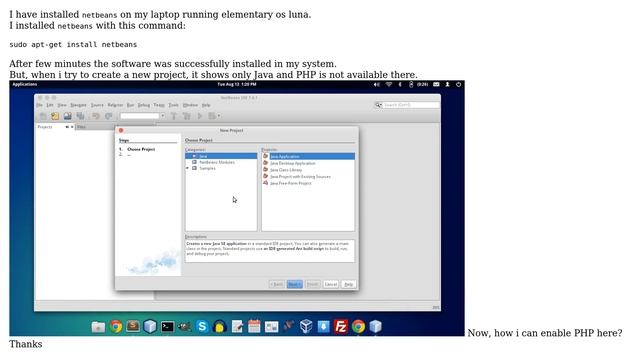The height and width of the screenshot is (360, 640).
Task: Open the Debug dropdown arrow in toolbar
Action: click(219, 116)
